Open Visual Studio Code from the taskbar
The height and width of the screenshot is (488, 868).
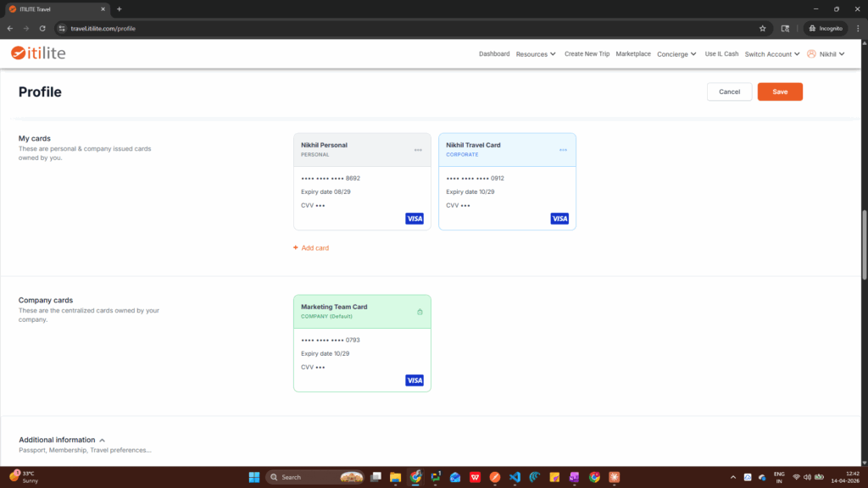click(x=515, y=477)
